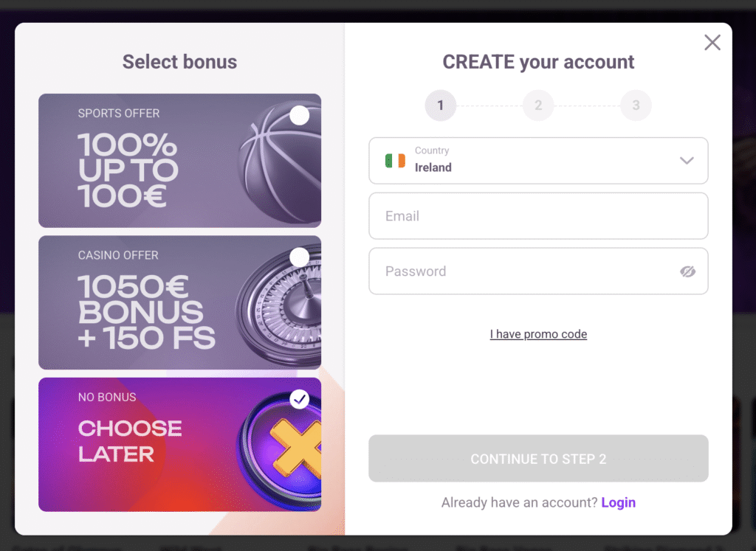The width and height of the screenshot is (756, 551).
Task: Click step indicator 3 in the progress bar
Action: click(x=636, y=105)
